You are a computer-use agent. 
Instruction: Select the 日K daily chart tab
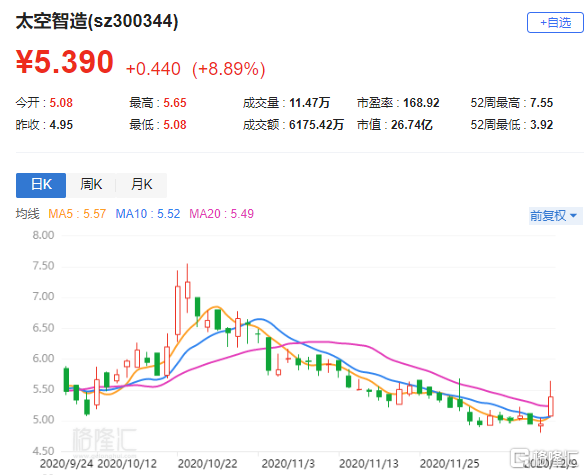(x=41, y=185)
